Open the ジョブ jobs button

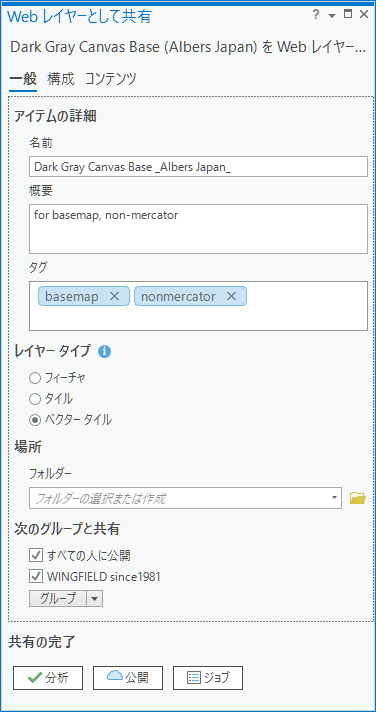click(x=208, y=678)
